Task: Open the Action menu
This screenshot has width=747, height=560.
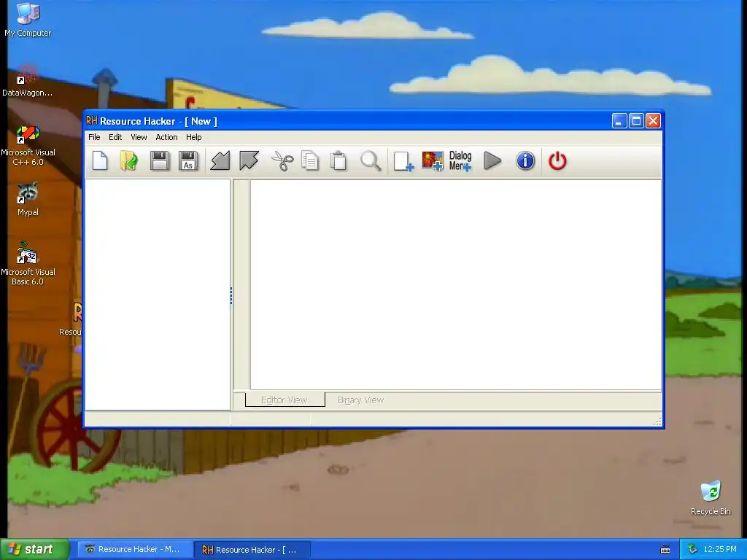Action: 166,137
